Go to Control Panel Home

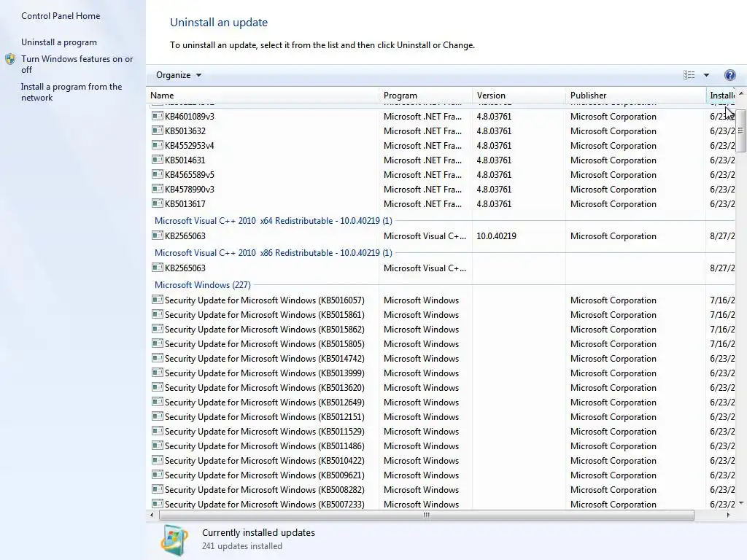click(61, 16)
